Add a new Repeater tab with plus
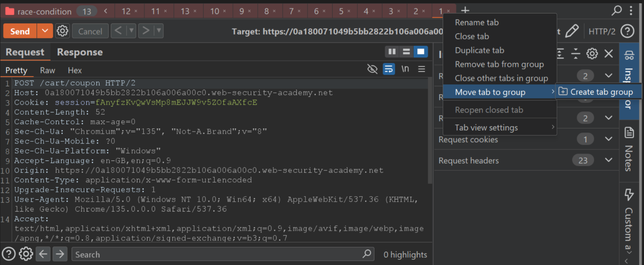Screen dimensions: 644x265 pyautogui.click(x=465, y=11)
